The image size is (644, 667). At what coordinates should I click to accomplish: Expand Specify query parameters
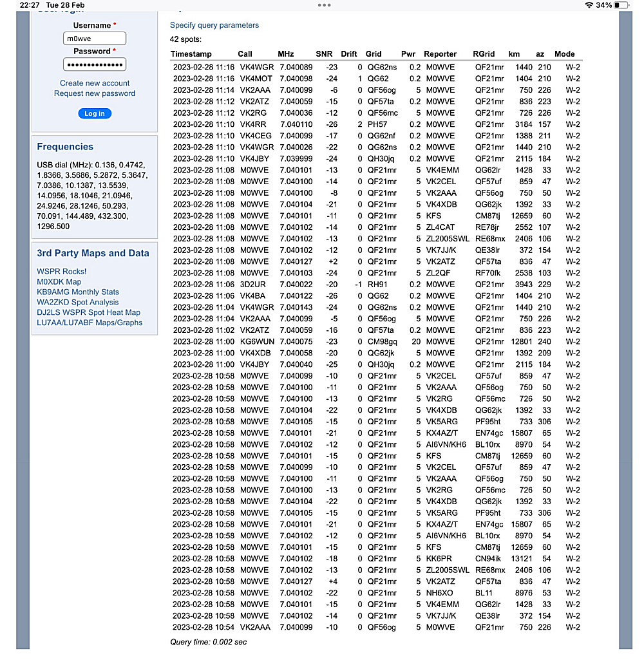[214, 25]
